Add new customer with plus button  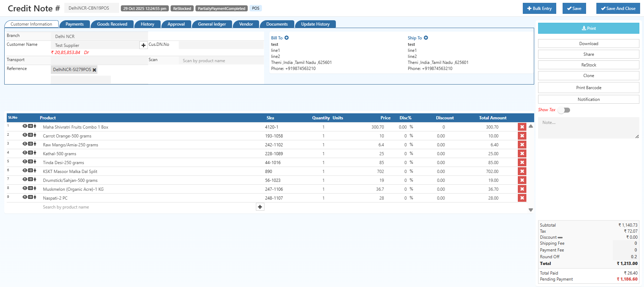(143, 45)
